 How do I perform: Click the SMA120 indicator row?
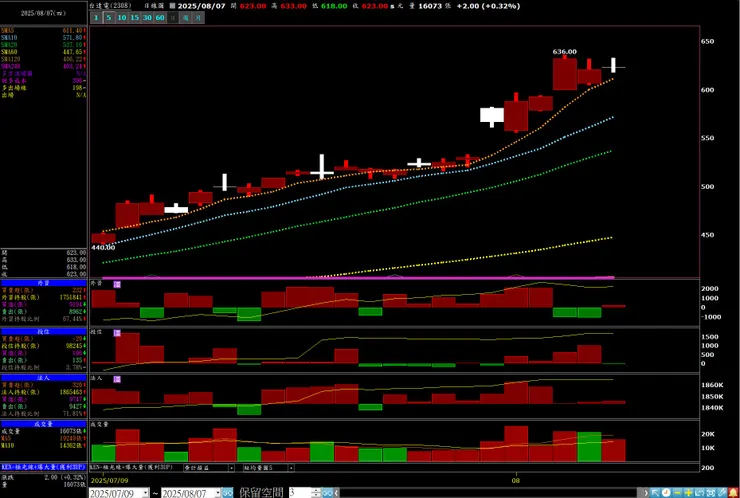coord(43,59)
